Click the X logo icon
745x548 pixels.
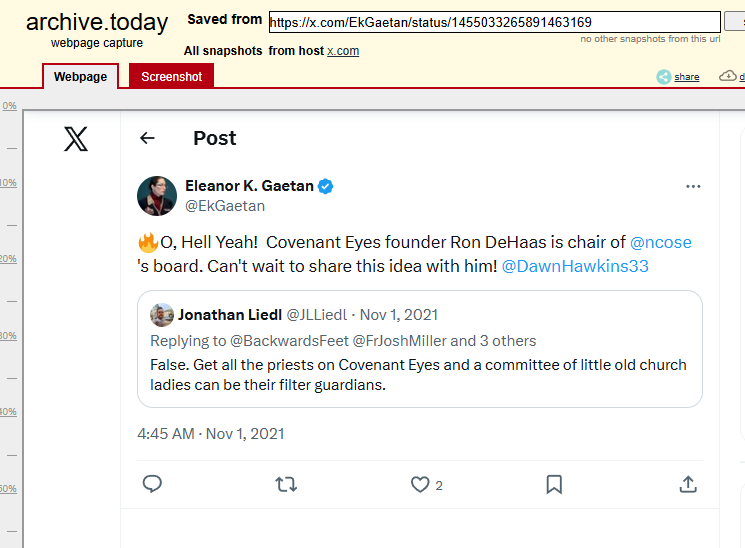click(76, 139)
